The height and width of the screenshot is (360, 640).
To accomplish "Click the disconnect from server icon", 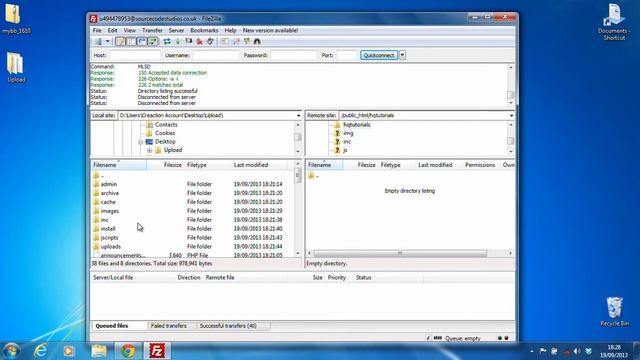I will [x=200, y=41].
